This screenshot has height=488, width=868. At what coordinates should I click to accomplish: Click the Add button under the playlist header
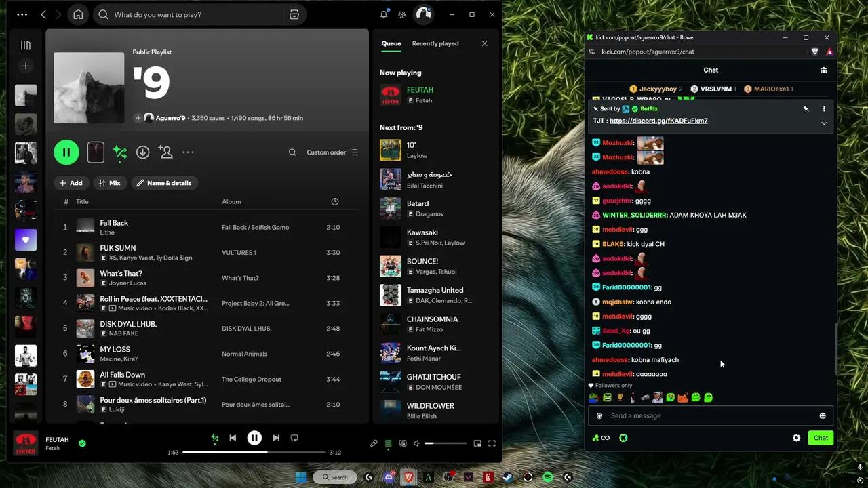tap(71, 183)
